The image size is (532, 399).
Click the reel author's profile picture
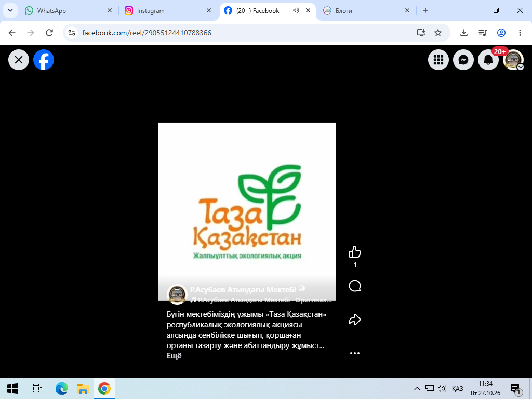(x=177, y=294)
